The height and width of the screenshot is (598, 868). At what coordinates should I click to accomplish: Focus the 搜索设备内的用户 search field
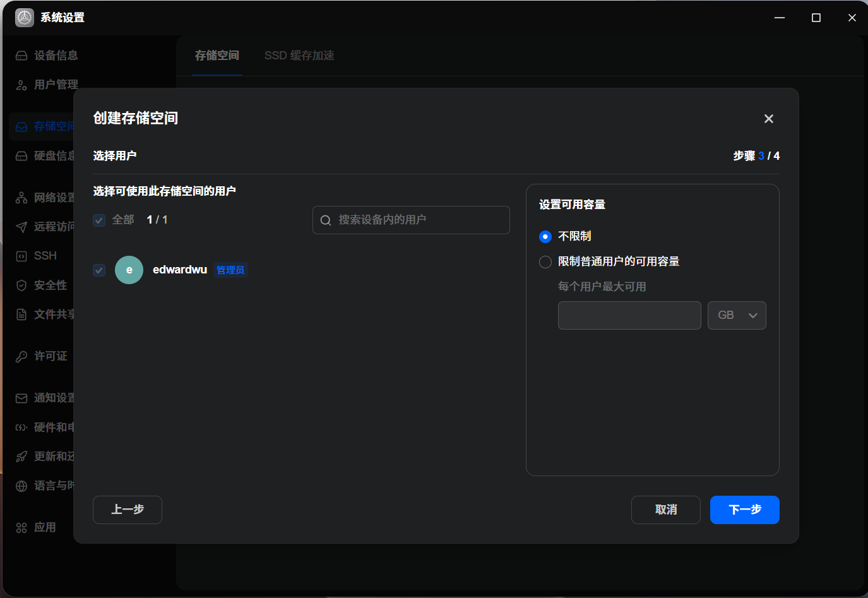pos(411,220)
